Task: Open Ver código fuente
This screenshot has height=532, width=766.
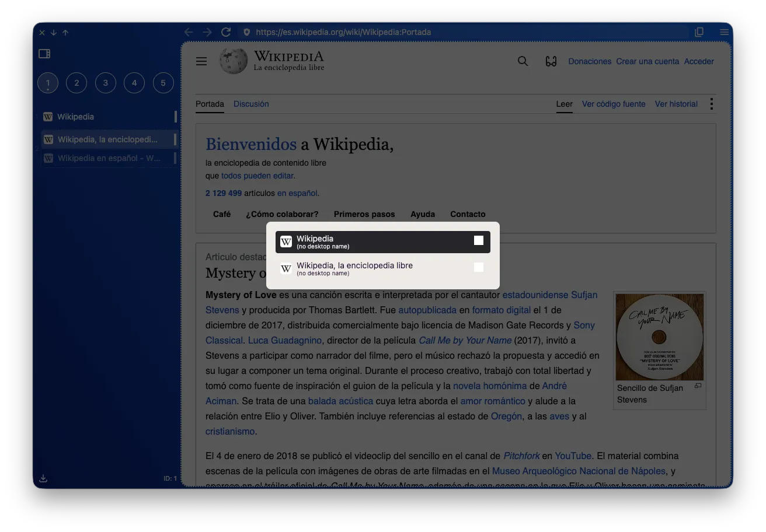Action: click(614, 104)
